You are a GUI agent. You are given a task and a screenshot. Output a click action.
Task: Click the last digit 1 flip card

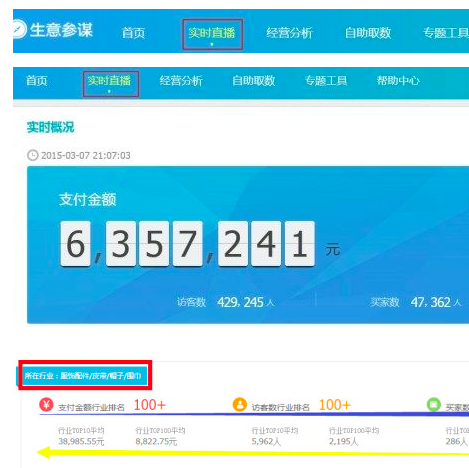click(x=300, y=244)
